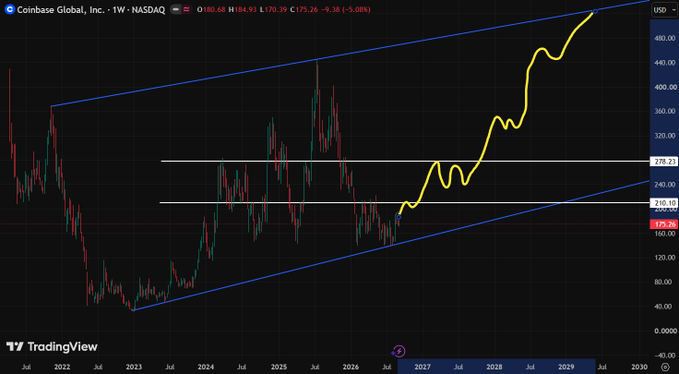The image size is (679, 374).
Task: Click the purple lightning event icon
Action: tap(398, 351)
